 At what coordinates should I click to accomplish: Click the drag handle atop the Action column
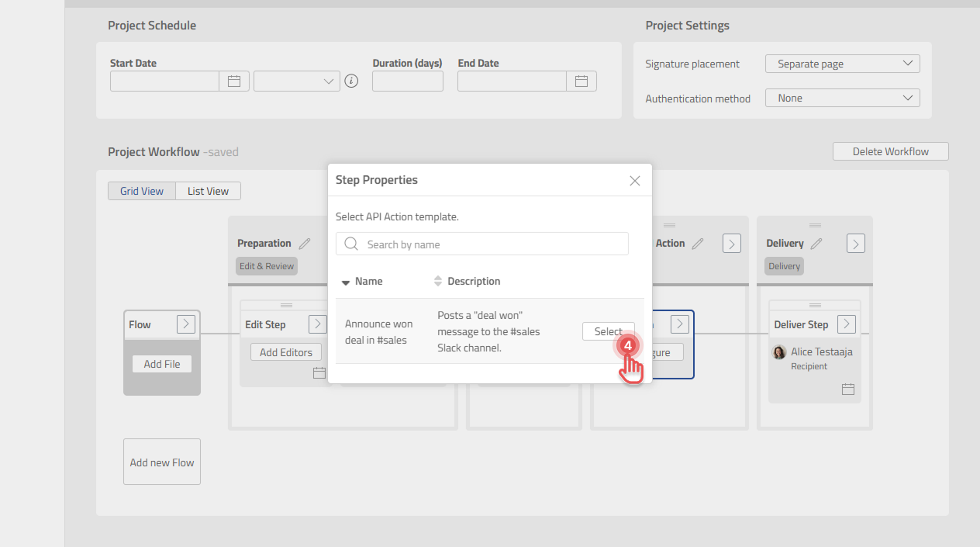670,225
